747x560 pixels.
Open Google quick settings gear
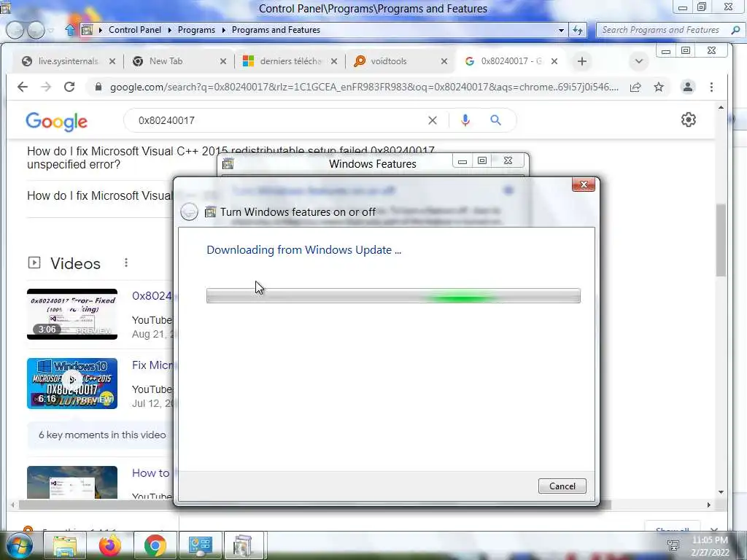tap(689, 120)
